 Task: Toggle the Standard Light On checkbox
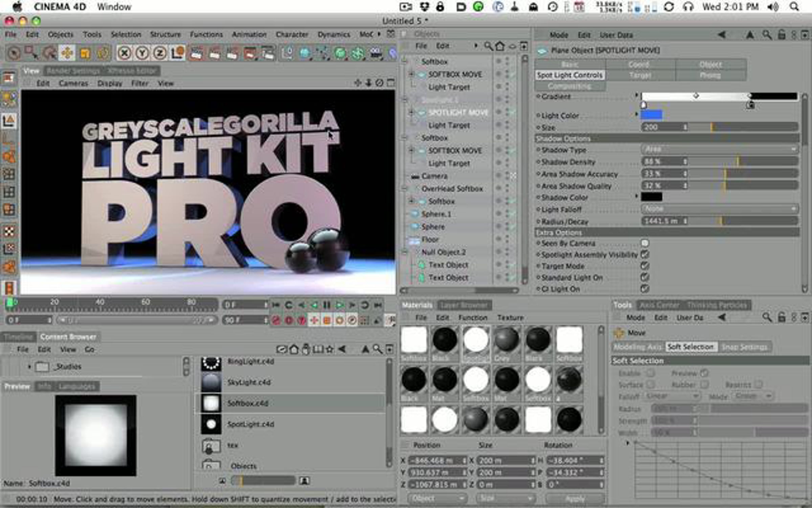coord(645,277)
